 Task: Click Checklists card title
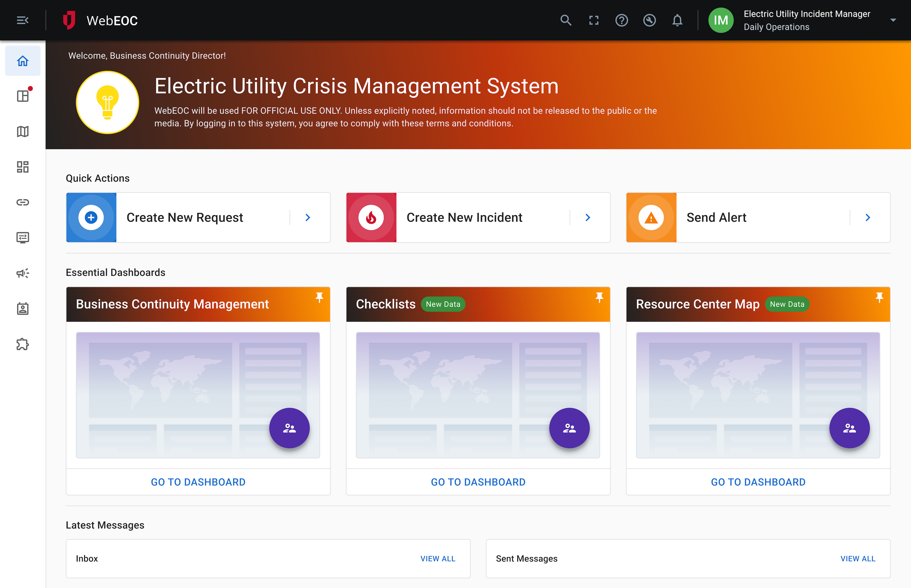(385, 304)
